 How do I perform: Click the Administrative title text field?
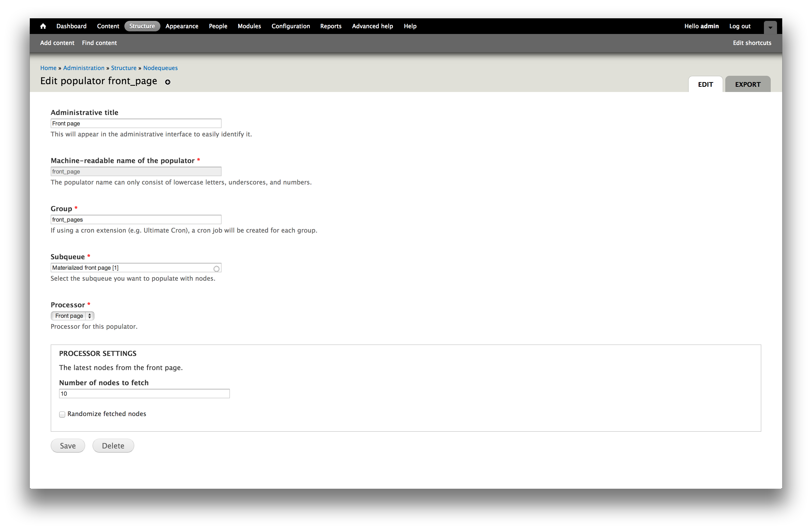pyautogui.click(x=136, y=124)
